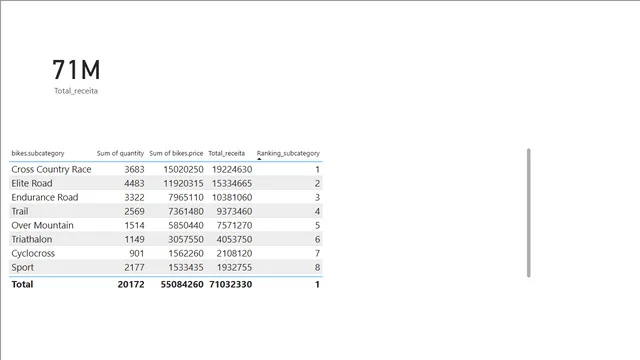The image size is (640, 360).
Task: Click price value 1562260
Action: 186,253
